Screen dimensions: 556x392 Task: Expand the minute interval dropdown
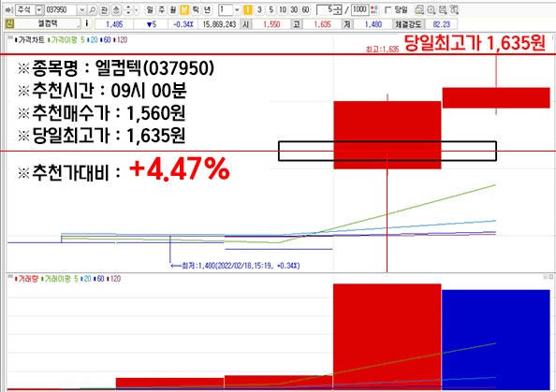coord(237,10)
